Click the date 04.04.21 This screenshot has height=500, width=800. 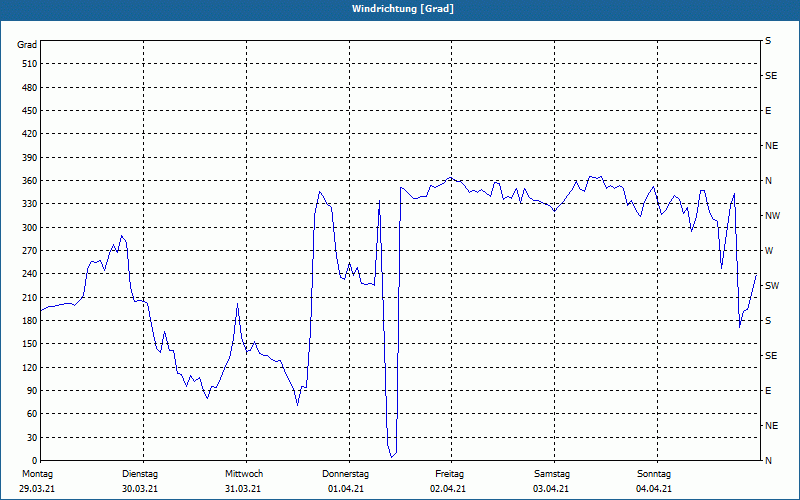click(x=654, y=489)
